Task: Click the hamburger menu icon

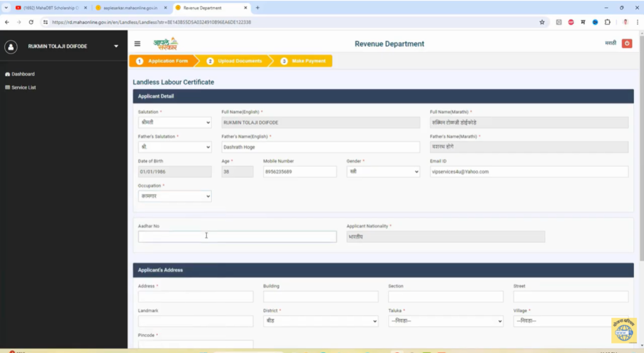Action: point(137,44)
